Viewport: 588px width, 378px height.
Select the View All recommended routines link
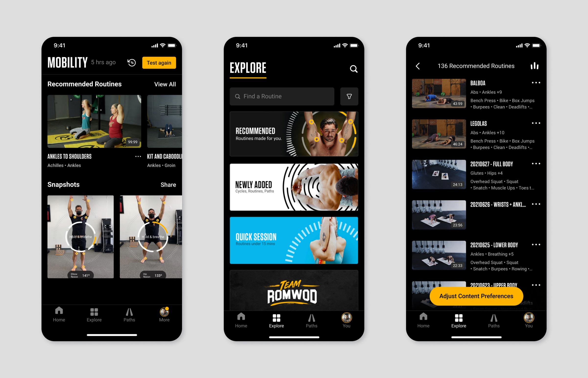(x=165, y=84)
